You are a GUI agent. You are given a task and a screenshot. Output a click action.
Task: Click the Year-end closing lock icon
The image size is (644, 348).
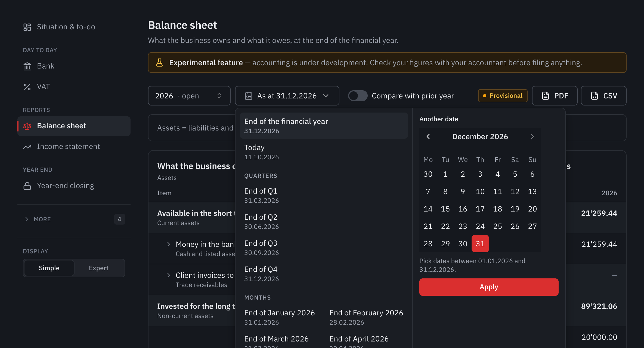click(27, 186)
